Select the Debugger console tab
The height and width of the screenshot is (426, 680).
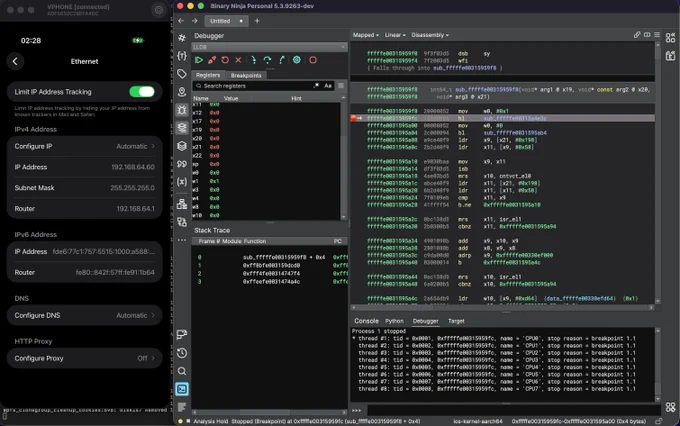coord(425,321)
